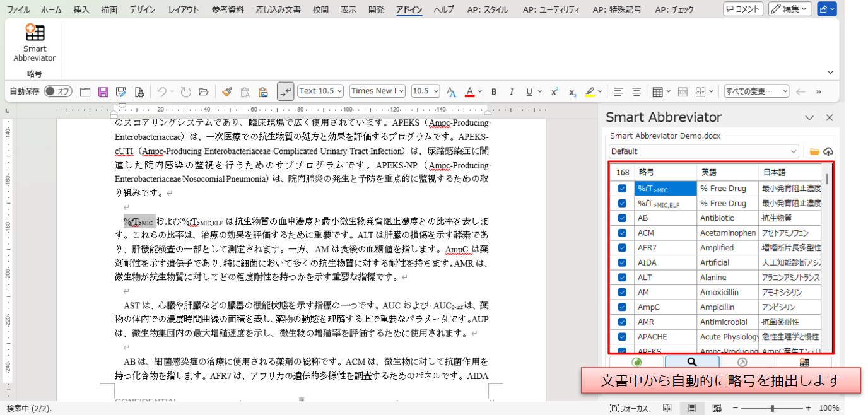Open the Times New Roman font dropdown
The height and width of the screenshot is (415, 868).
(x=377, y=91)
